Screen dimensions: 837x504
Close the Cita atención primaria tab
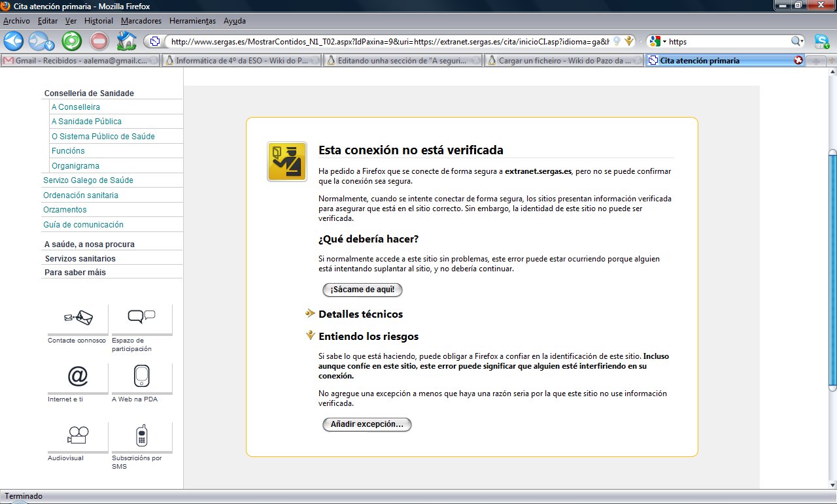[798, 61]
